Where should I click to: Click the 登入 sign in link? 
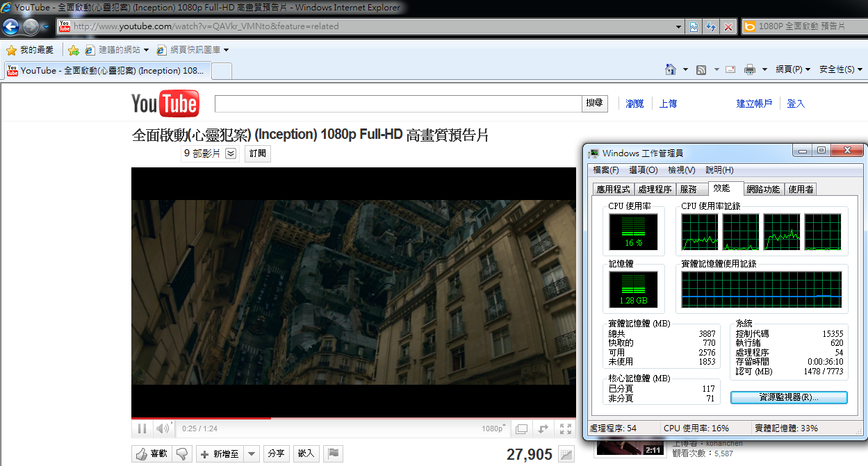(796, 103)
